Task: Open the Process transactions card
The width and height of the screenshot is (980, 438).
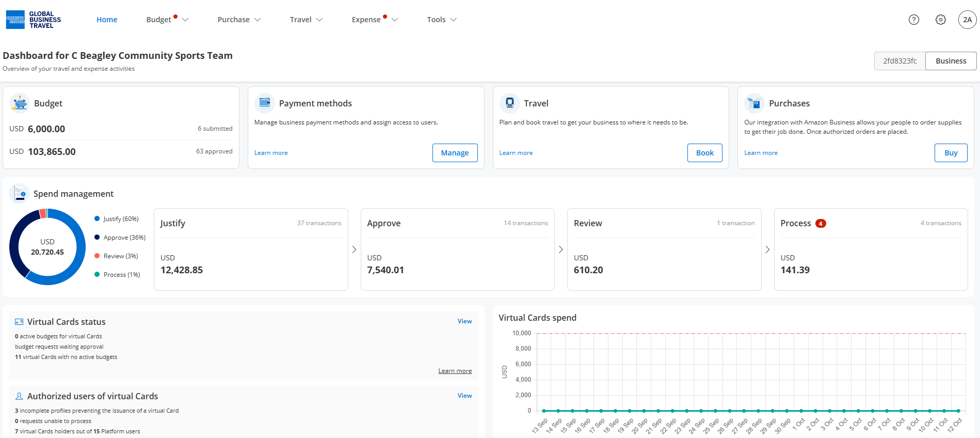Action: [x=871, y=249]
